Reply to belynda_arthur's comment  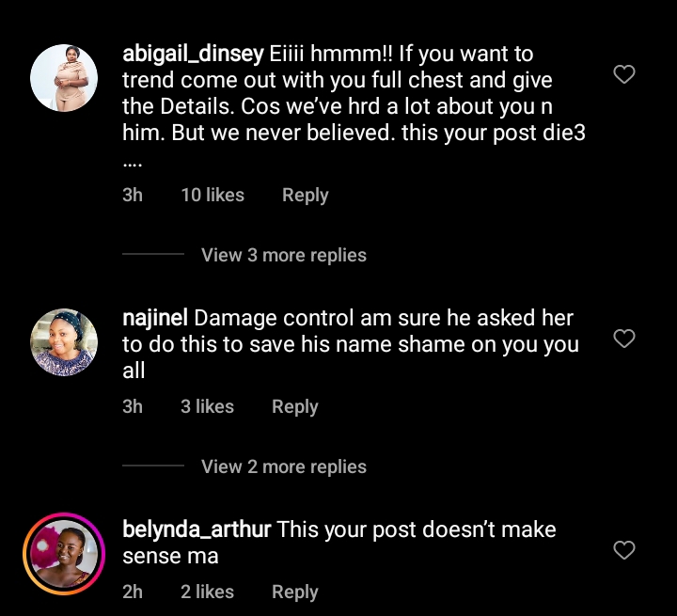click(294, 592)
